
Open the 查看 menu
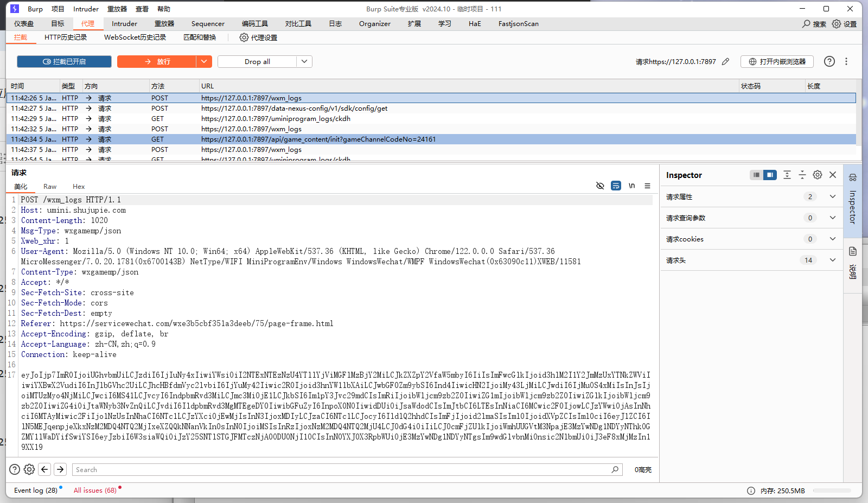(x=142, y=9)
